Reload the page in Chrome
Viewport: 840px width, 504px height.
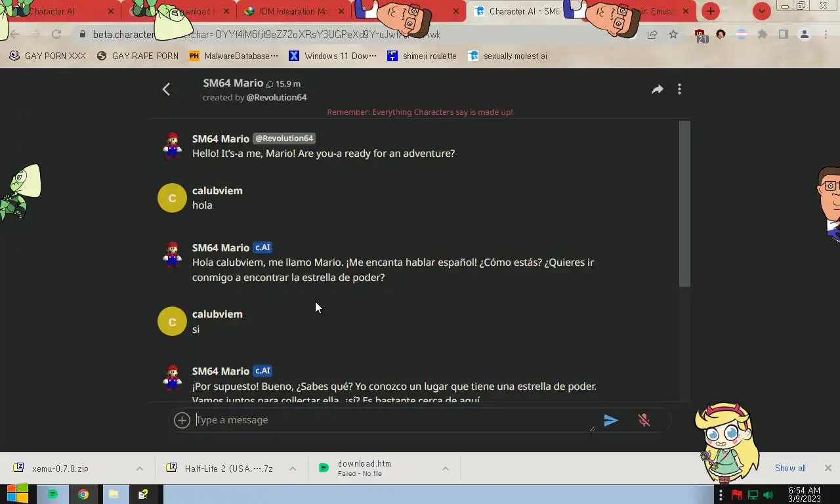[x=56, y=34]
